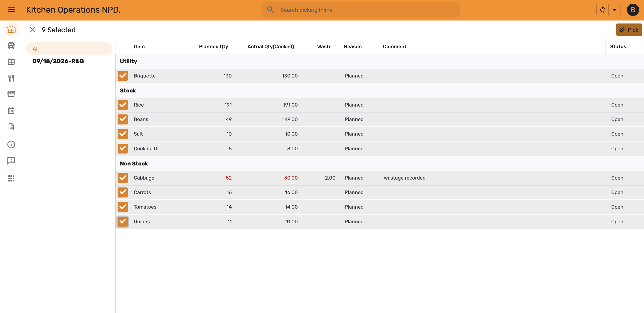Uncheck the Cabbage row checkbox
Screen dimensions: 644x313
122,178
